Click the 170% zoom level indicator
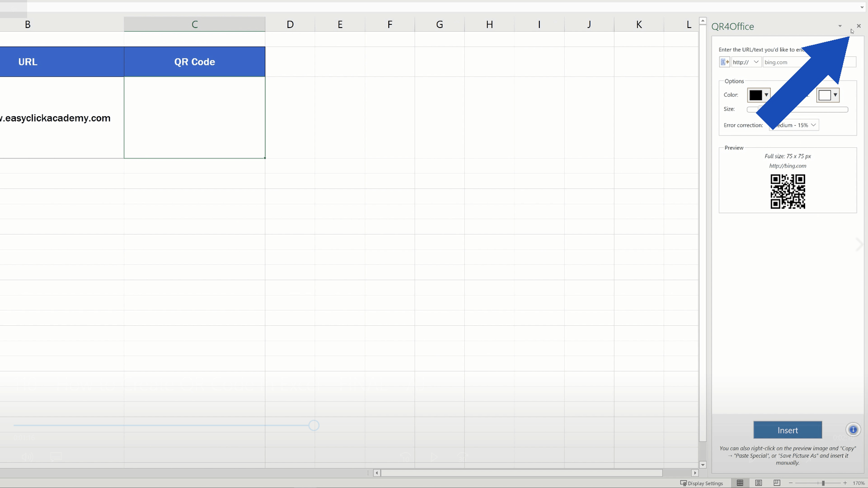The height and width of the screenshot is (488, 868). [x=858, y=482]
